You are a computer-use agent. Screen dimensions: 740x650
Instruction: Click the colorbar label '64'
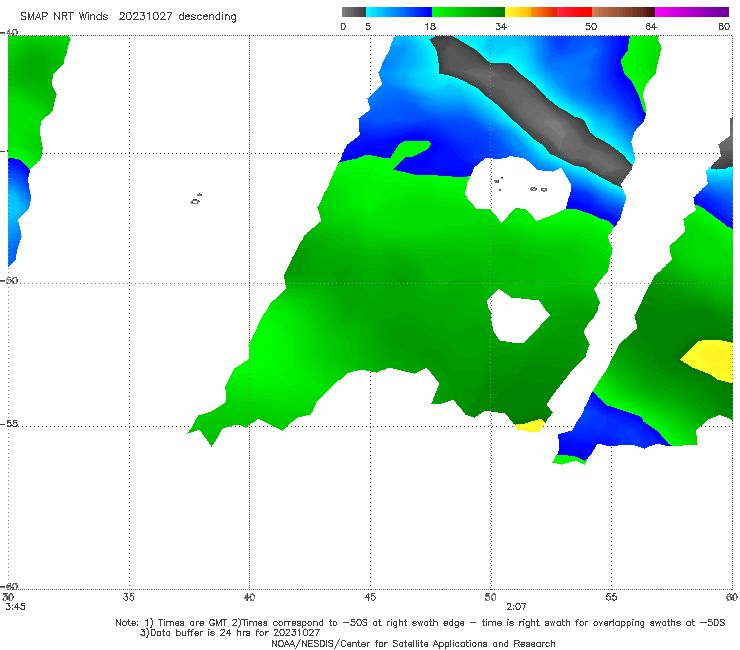pyautogui.click(x=651, y=27)
